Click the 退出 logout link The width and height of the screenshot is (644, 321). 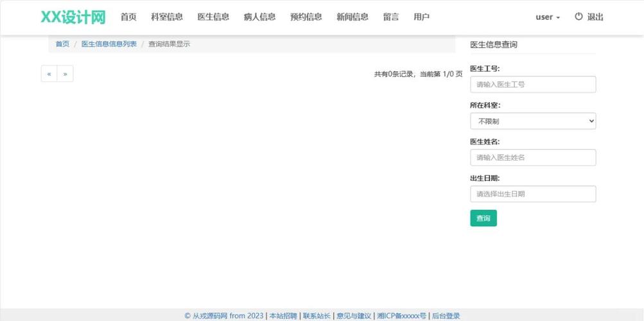(x=595, y=17)
